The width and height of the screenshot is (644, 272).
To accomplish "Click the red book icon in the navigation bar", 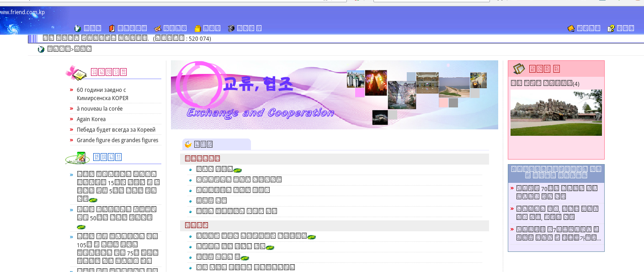I will point(112,28).
